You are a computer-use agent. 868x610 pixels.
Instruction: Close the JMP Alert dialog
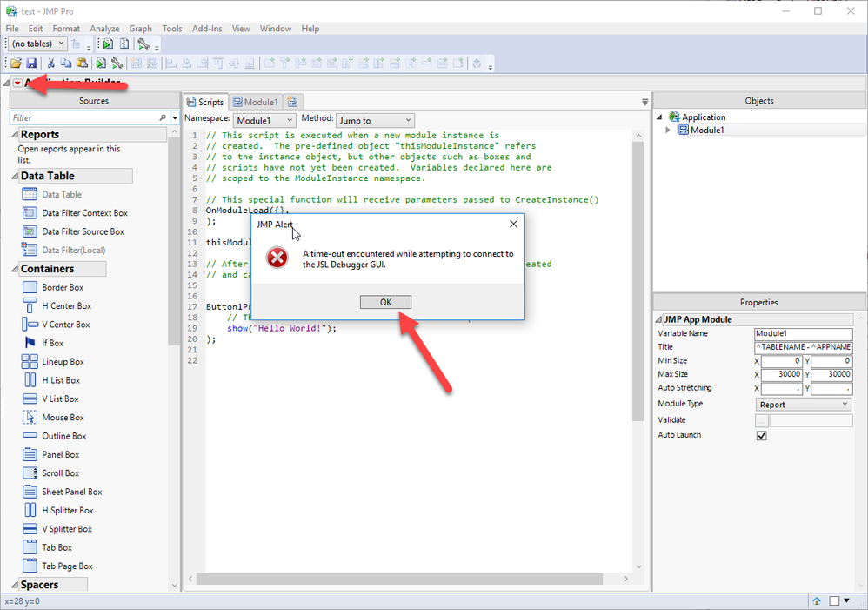coord(513,224)
